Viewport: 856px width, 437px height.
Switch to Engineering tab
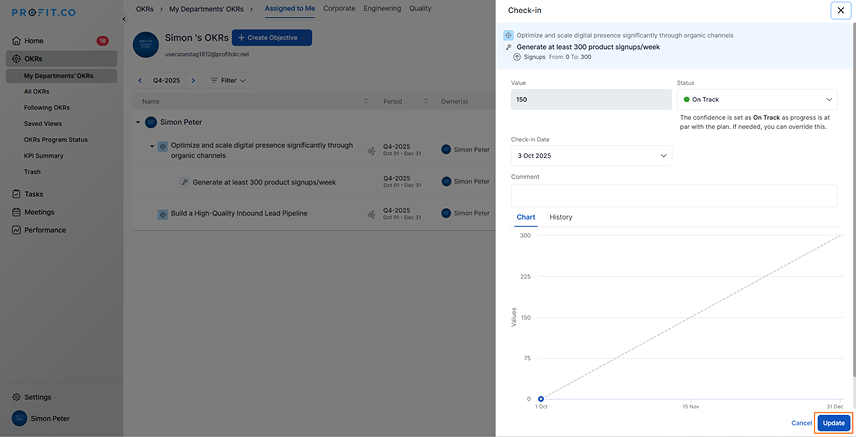[x=382, y=8]
